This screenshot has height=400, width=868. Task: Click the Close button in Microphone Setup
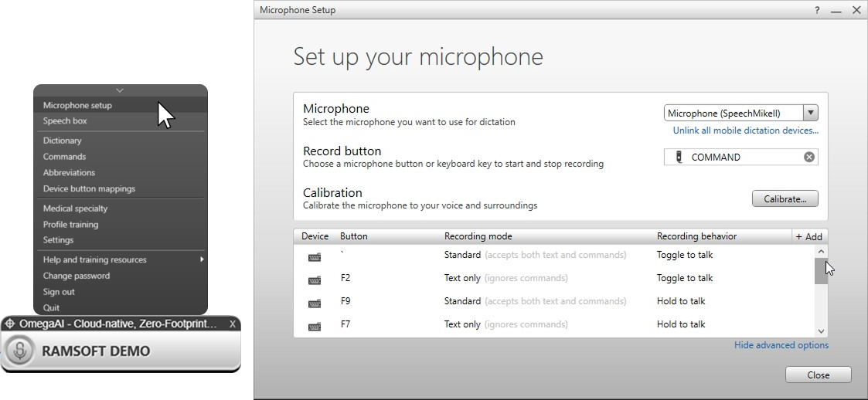[x=819, y=375]
